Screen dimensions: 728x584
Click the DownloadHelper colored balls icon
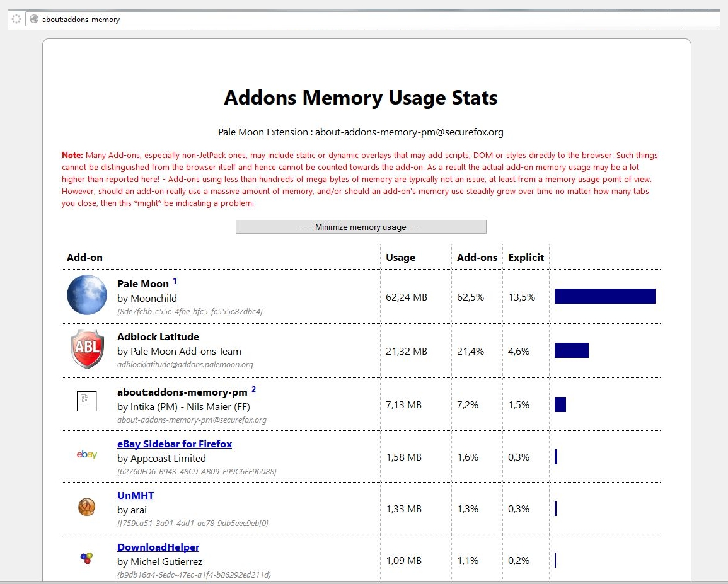[87, 558]
